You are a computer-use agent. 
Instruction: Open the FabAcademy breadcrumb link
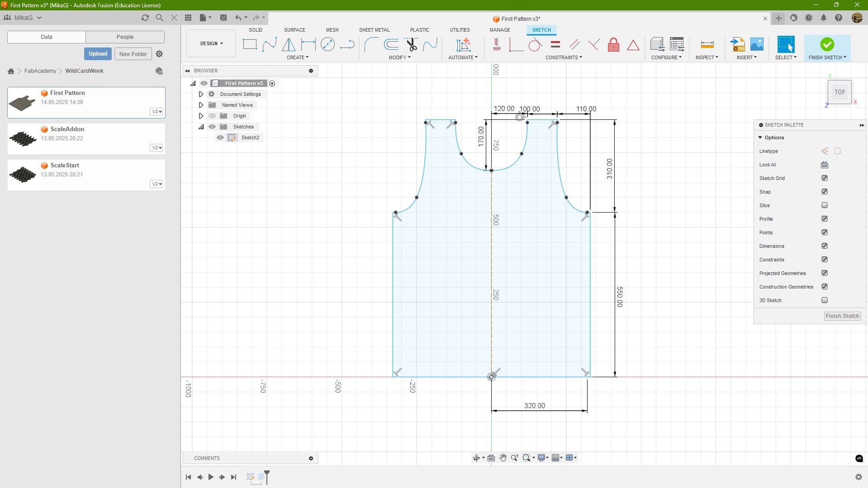point(40,71)
